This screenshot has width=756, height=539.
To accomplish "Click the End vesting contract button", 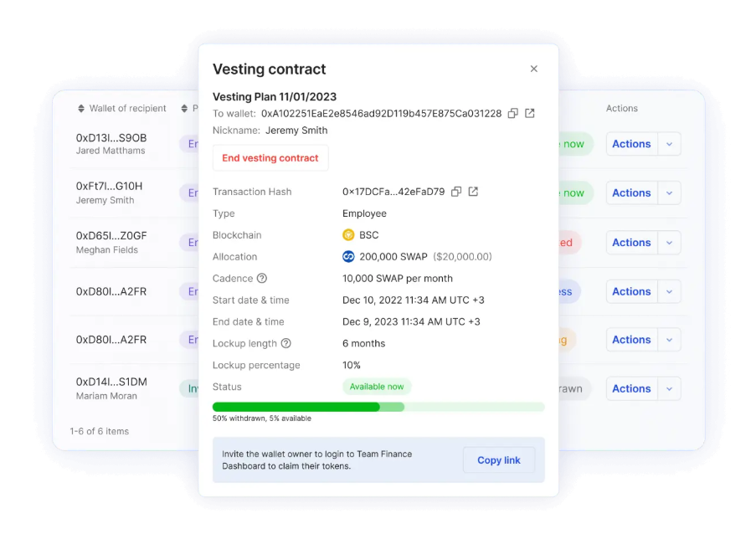I will pyautogui.click(x=270, y=157).
